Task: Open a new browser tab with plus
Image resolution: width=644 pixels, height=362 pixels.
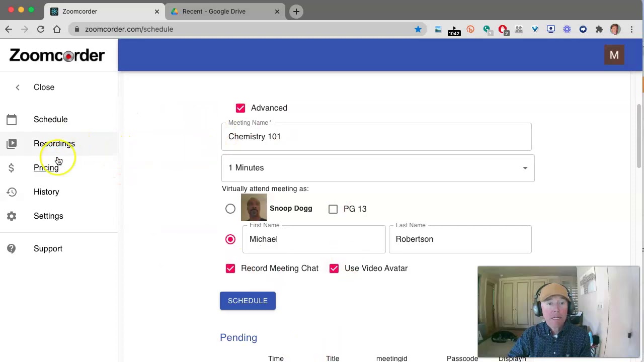Action: [296, 11]
